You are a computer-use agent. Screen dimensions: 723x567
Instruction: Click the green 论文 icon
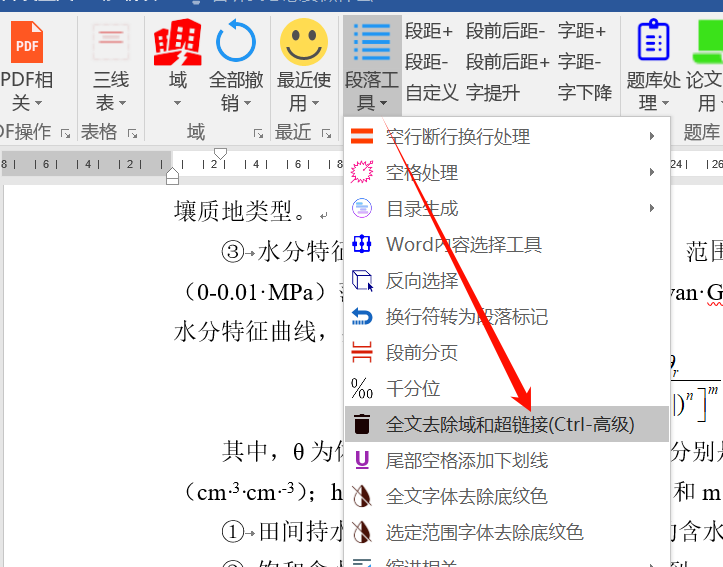[x=708, y=41]
